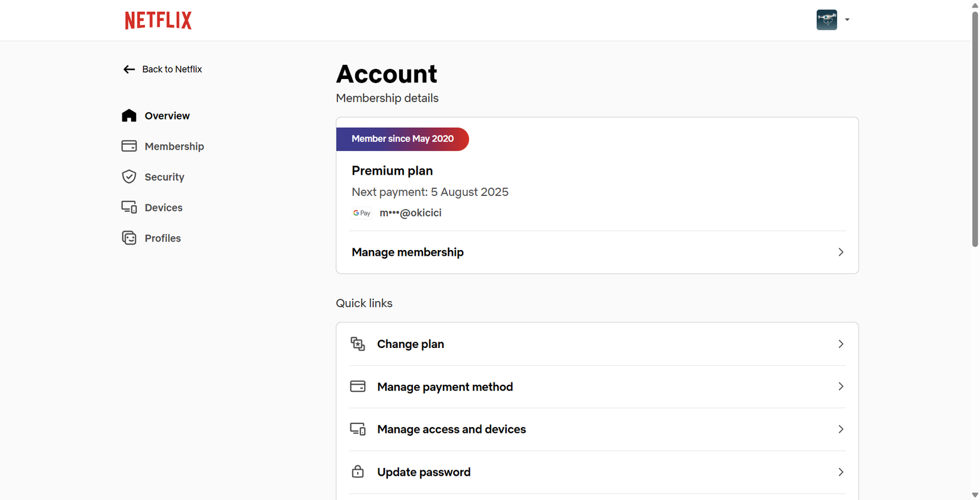Open the Devices sidebar item

click(x=163, y=207)
